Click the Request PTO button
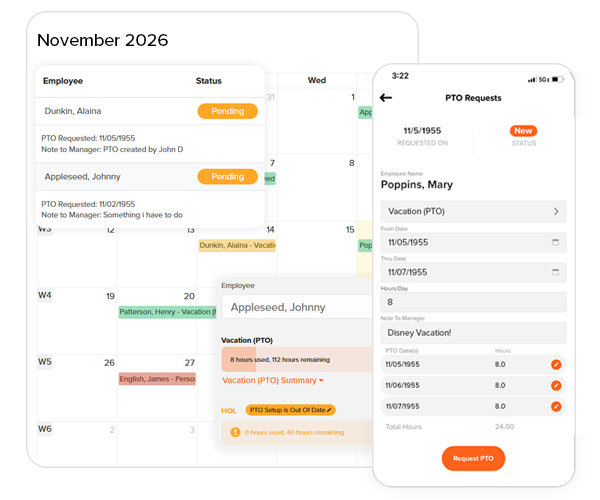The width and height of the screenshot is (600, 500). (473, 458)
